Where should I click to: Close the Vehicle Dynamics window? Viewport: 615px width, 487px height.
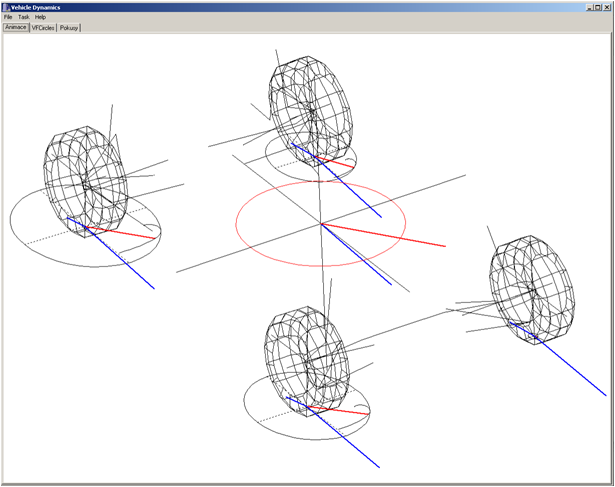click(606, 6)
